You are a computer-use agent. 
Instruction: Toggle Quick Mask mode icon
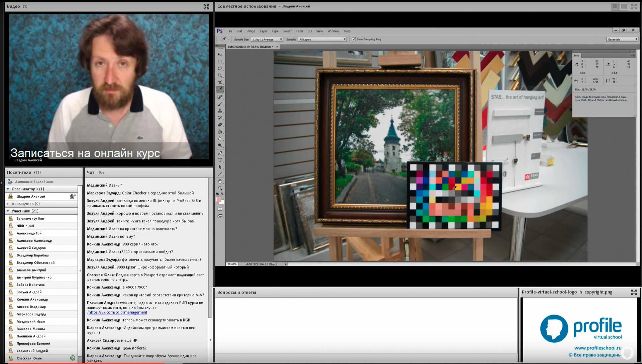220,209
